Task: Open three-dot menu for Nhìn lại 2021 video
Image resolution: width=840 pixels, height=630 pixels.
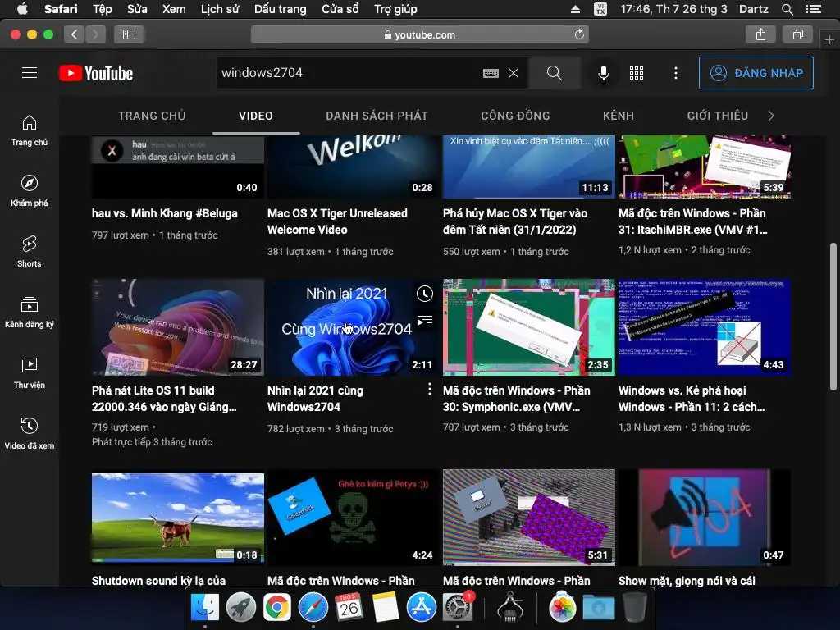Action: [x=429, y=390]
